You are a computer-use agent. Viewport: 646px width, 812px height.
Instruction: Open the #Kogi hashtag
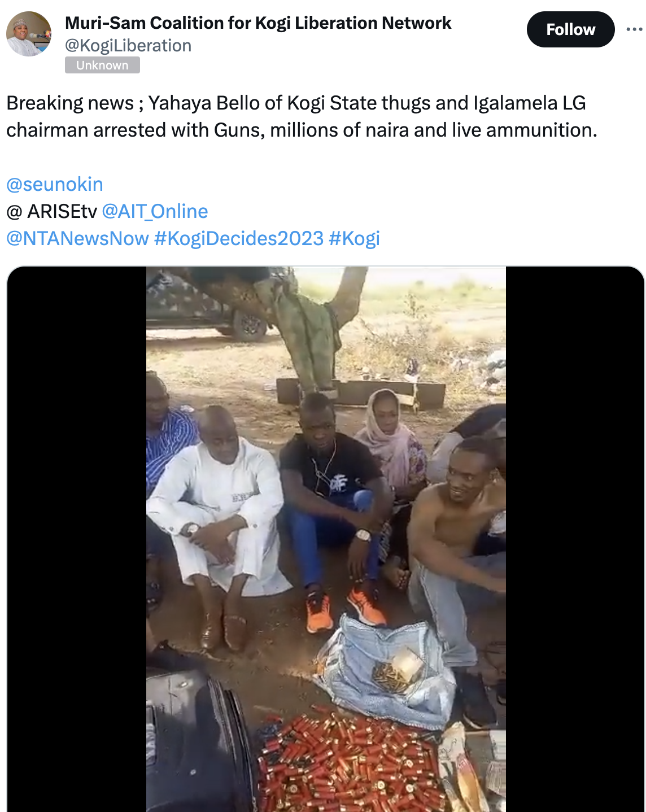click(x=354, y=238)
